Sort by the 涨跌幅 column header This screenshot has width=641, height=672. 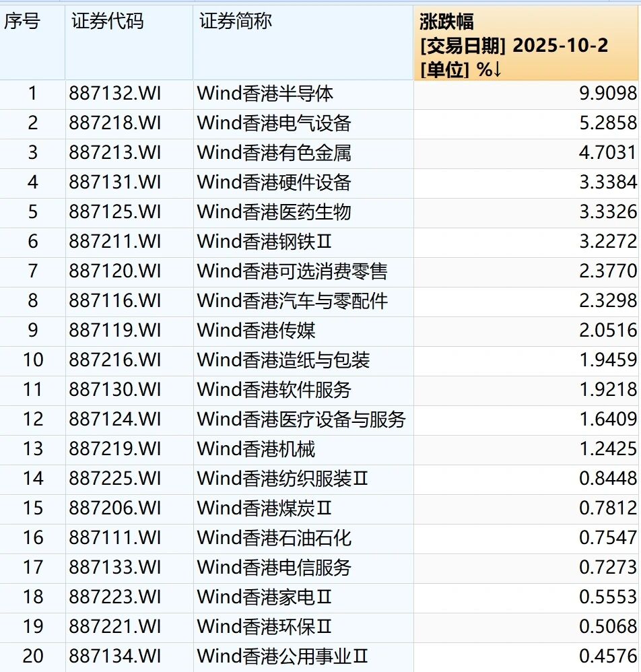click(526, 43)
